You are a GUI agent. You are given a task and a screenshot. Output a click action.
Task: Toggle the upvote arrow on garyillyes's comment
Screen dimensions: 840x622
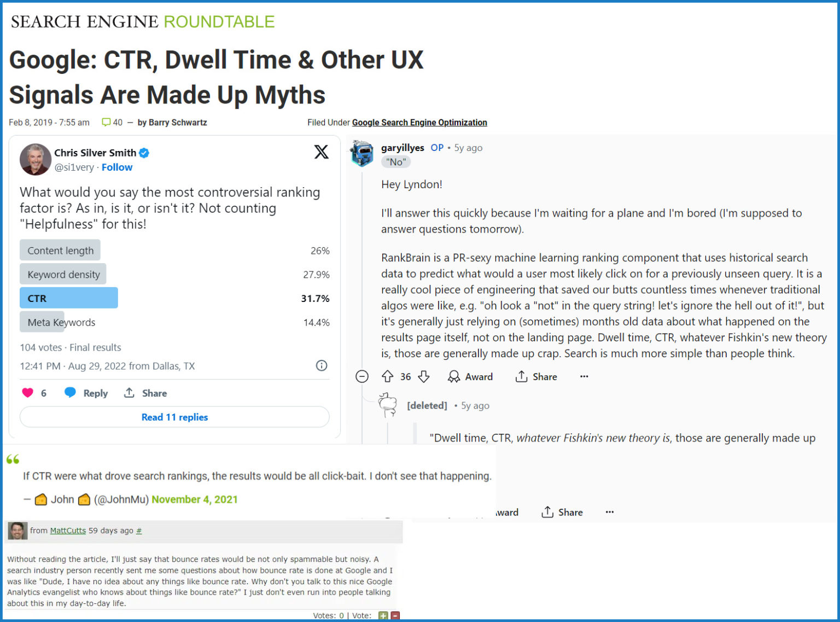(388, 376)
